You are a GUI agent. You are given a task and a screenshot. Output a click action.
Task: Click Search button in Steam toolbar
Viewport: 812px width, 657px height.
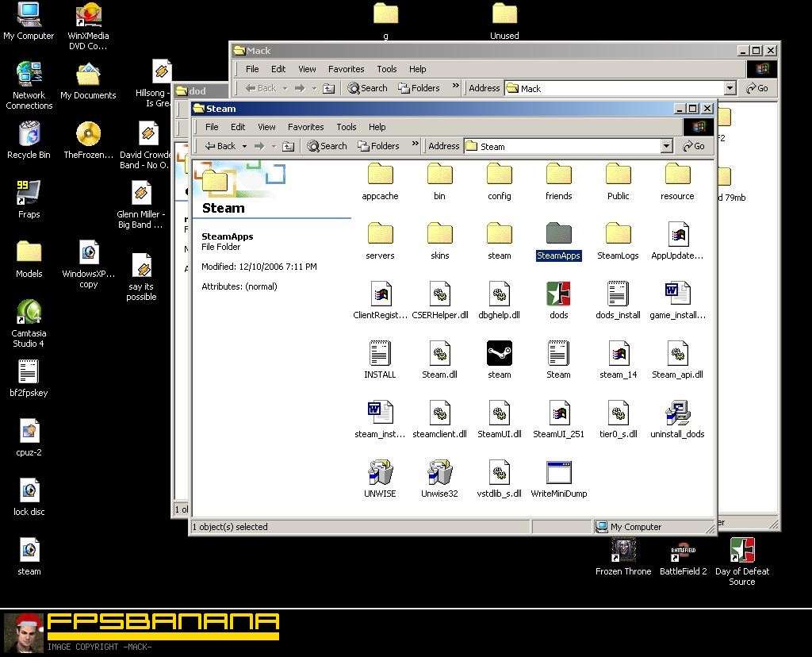tap(327, 146)
